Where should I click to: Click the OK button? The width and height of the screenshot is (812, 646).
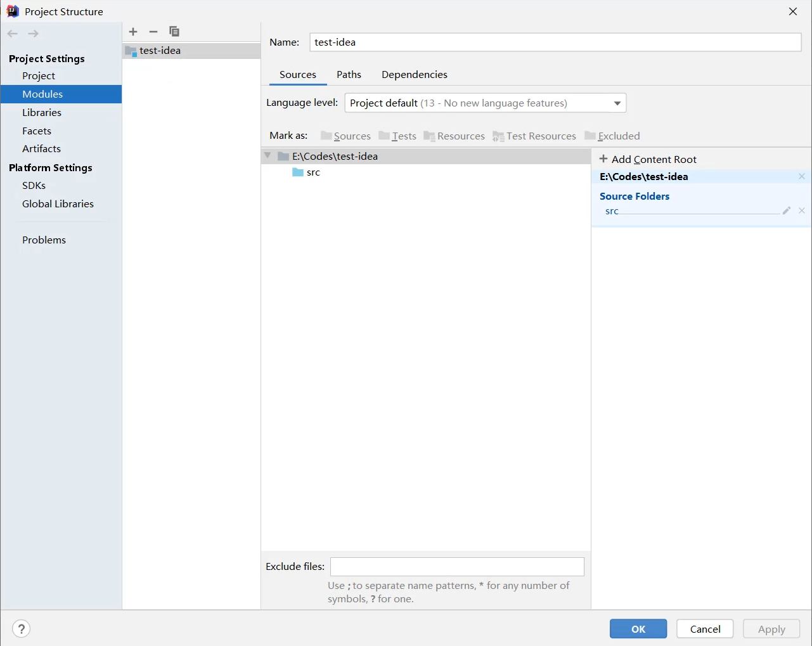pyautogui.click(x=638, y=629)
